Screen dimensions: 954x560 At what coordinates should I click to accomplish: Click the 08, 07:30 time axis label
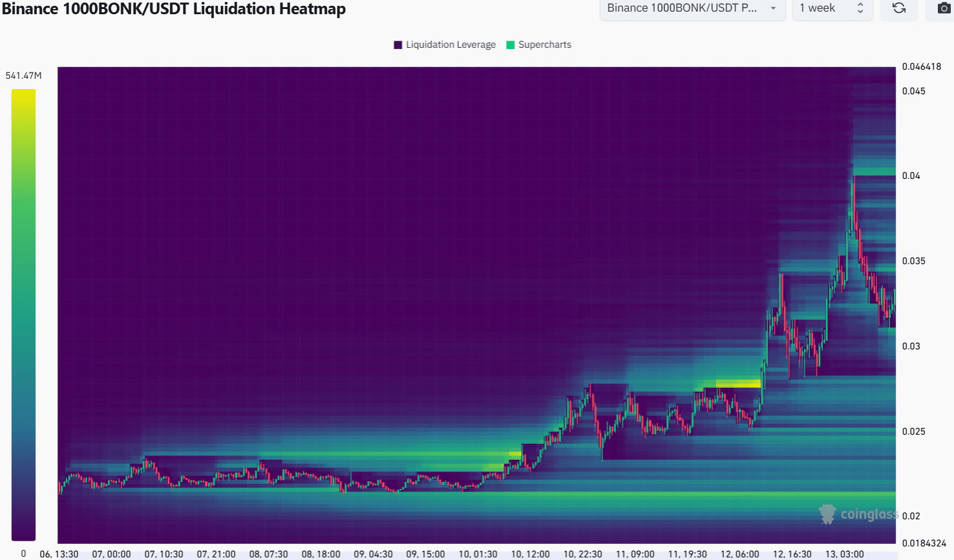pyautogui.click(x=268, y=554)
